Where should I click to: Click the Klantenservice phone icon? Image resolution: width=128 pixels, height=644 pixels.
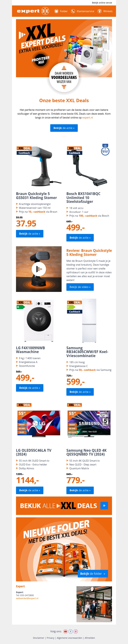coord(73,11)
